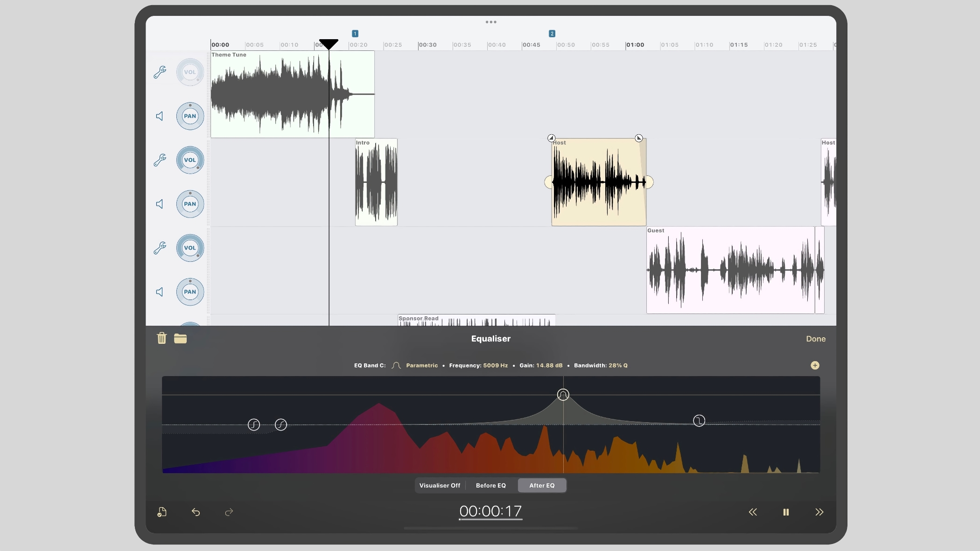Image resolution: width=980 pixels, height=551 pixels.
Task: Jump to timeline marker 2
Action: pos(552,34)
